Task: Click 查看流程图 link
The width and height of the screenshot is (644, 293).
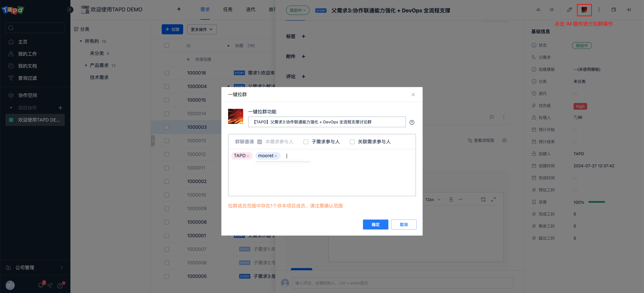Action: (481, 140)
